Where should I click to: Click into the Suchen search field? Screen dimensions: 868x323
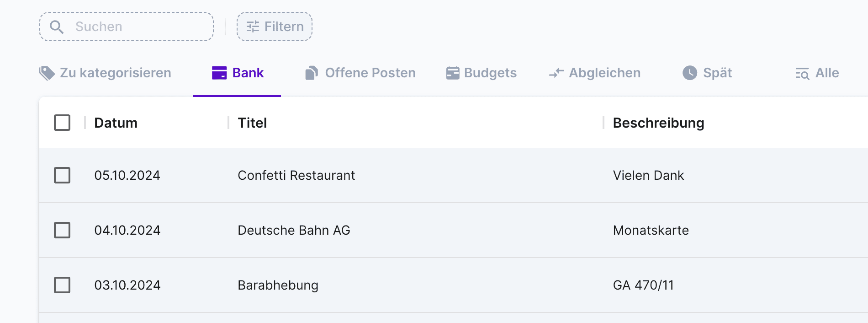click(137, 27)
